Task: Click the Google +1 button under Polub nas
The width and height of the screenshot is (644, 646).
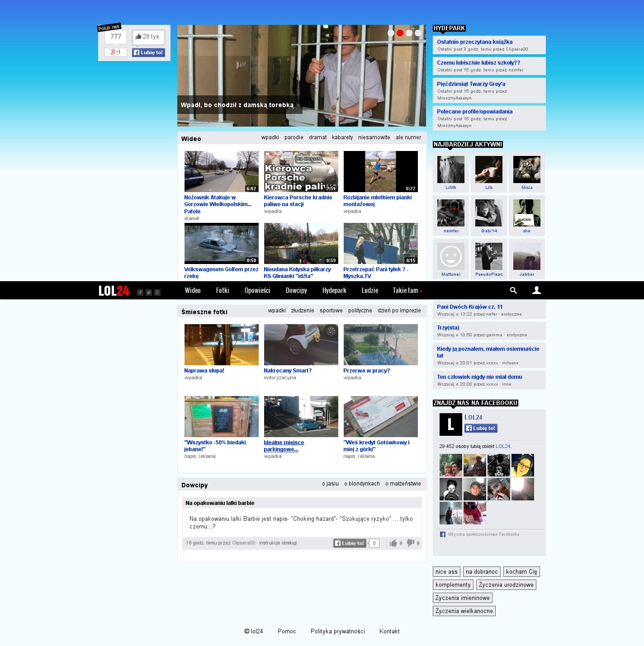Action: (x=116, y=52)
